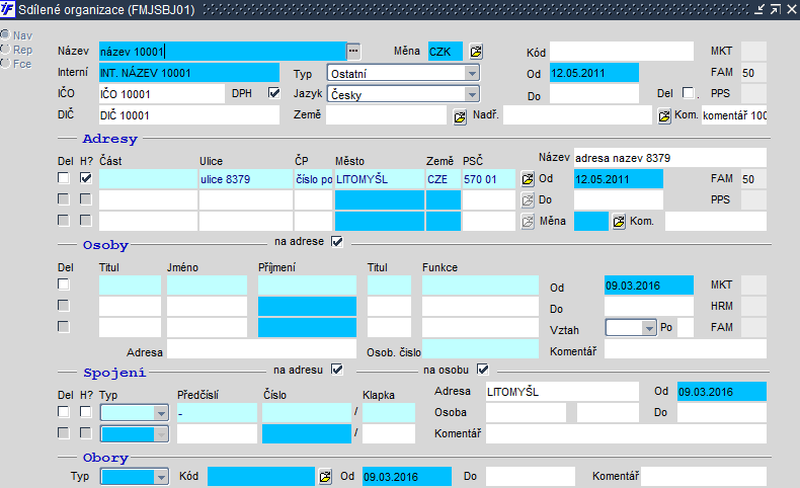Click Obory Komentář field
The height and width of the screenshot is (488, 800).
point(704,476)
